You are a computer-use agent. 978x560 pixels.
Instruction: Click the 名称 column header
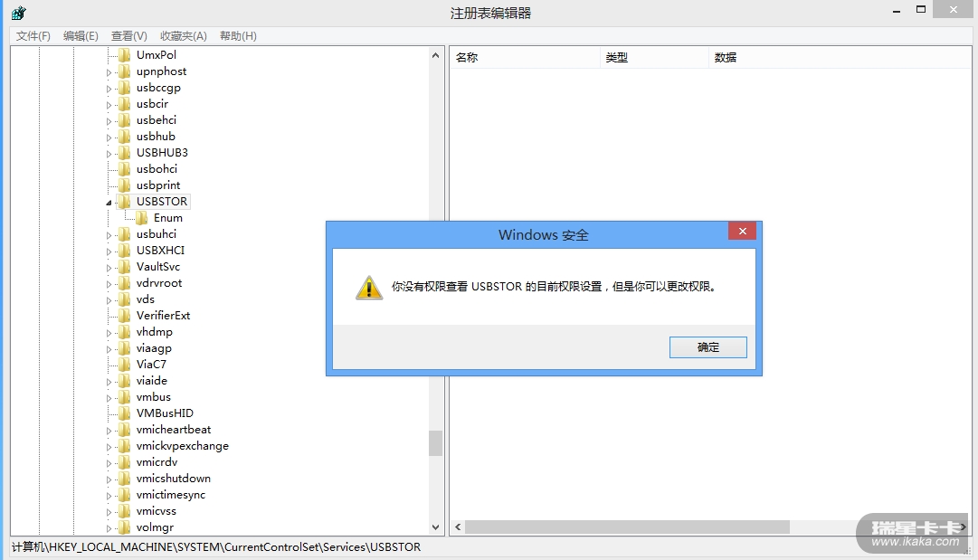[x=525, y=57]
